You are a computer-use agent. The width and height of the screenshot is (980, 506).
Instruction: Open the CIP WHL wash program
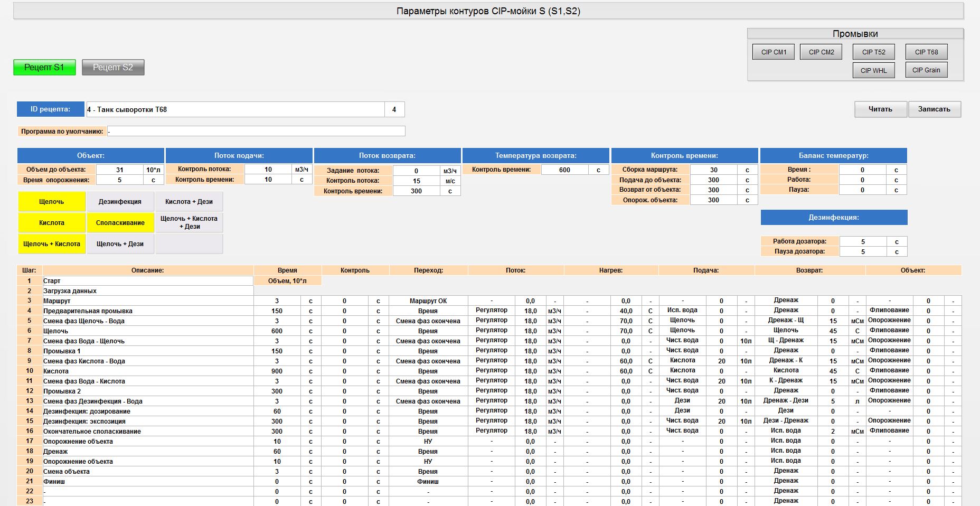point(873,70)
